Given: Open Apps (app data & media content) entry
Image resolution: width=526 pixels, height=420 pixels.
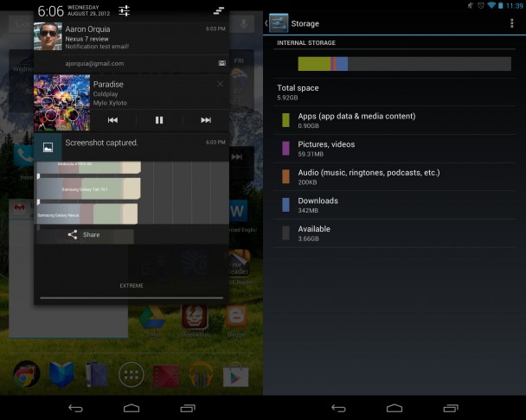Looking at the screenshot, I should coord(394,121).
